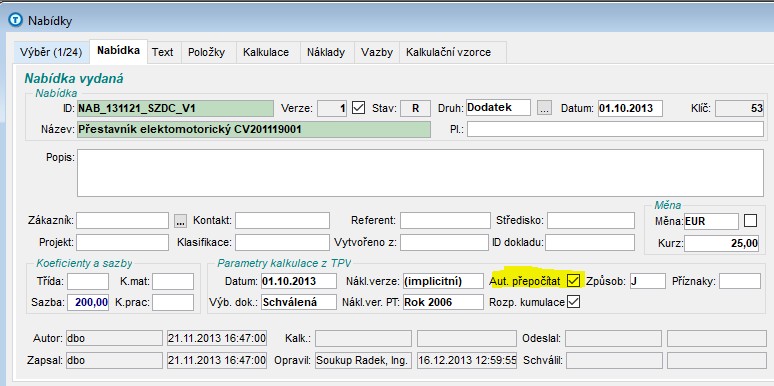Click the Nabídky window app icon
Image resolution: width=774 pixels, height=386 pixels.
[x=16, y=20]
